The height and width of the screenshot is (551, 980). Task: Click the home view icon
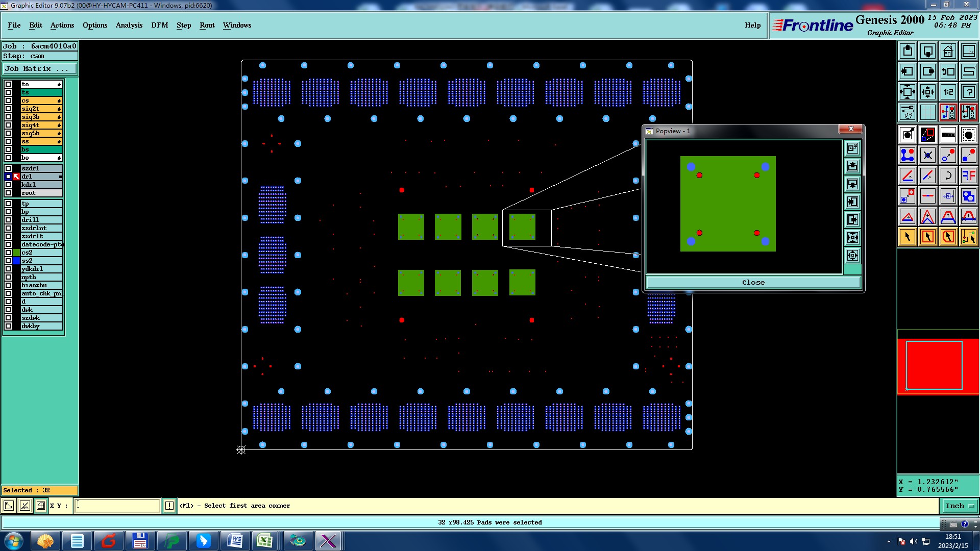click(x=948, y=51)
